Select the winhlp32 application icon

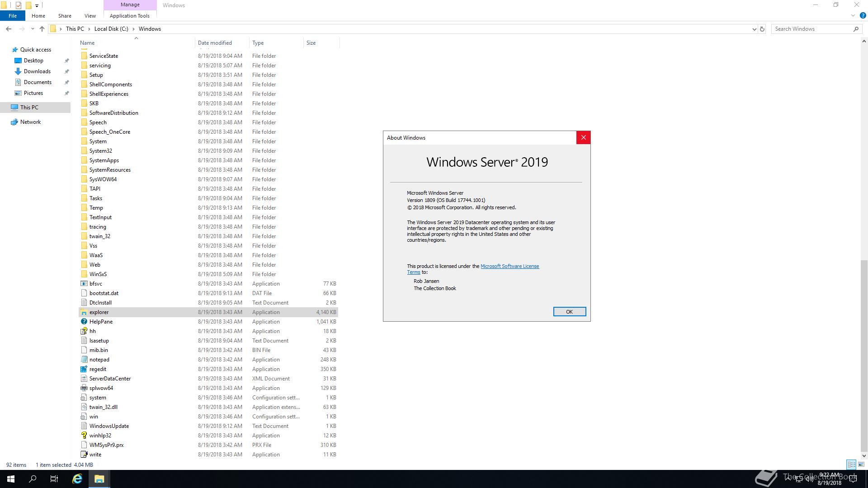click(84, 436)
